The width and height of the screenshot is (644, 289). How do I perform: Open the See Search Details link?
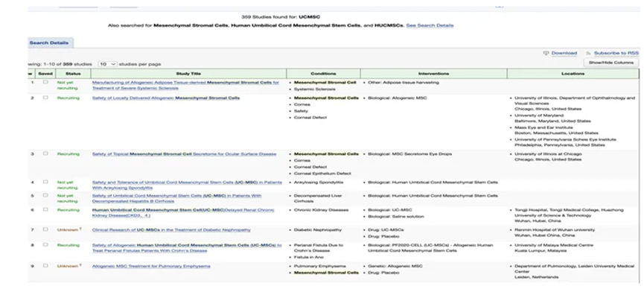tap(430, 25)
